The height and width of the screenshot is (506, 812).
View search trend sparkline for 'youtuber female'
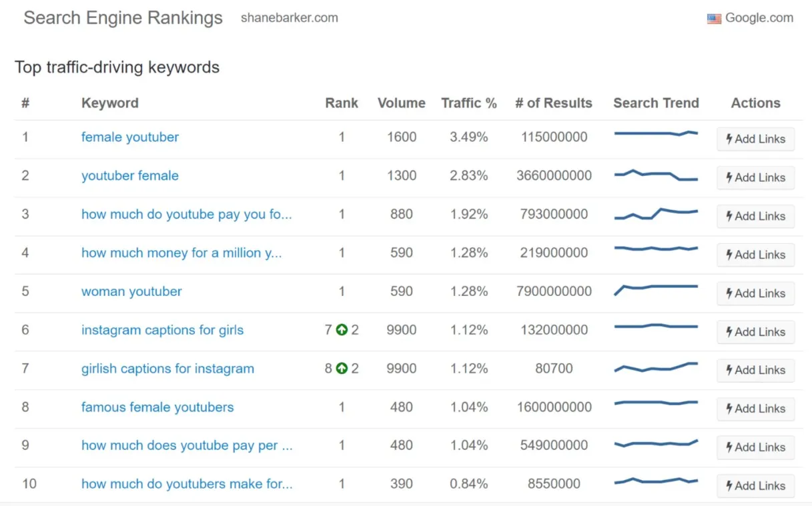(x=656, y=175)
